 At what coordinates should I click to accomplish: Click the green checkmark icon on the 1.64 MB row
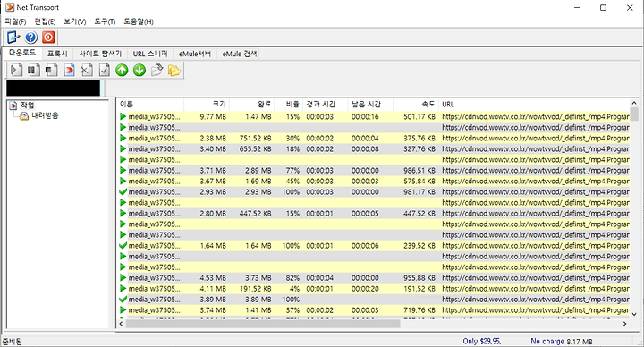pos(123,246)
